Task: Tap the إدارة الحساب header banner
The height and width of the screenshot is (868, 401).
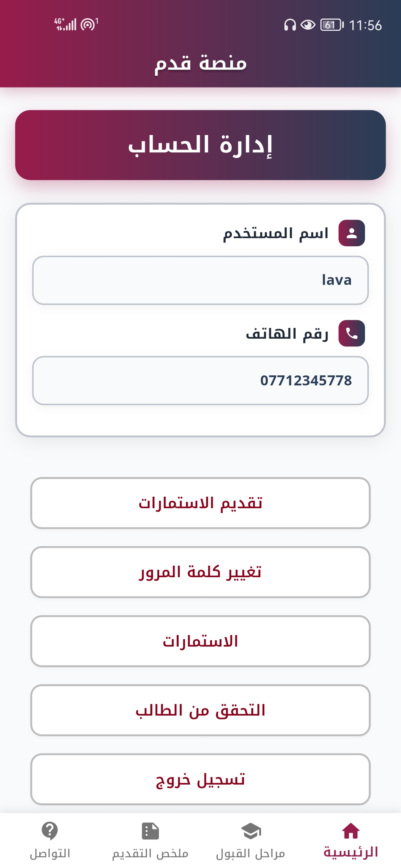Action: point(200,145)
